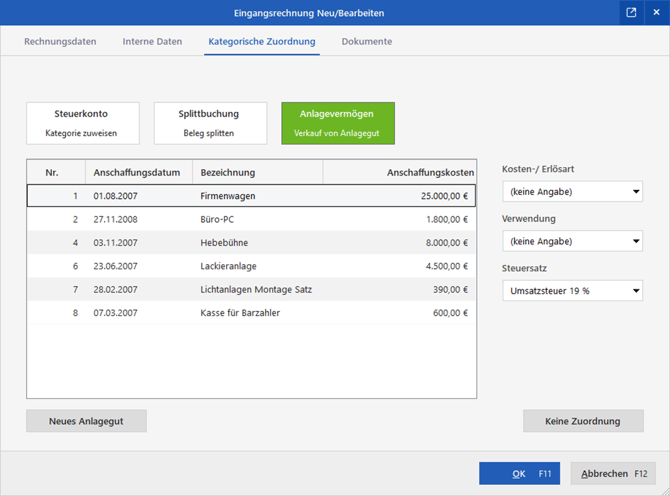This screenshot has width=670, height=496.
Task: Choose the Steuerkonto category option
Action: click(82, 122)
